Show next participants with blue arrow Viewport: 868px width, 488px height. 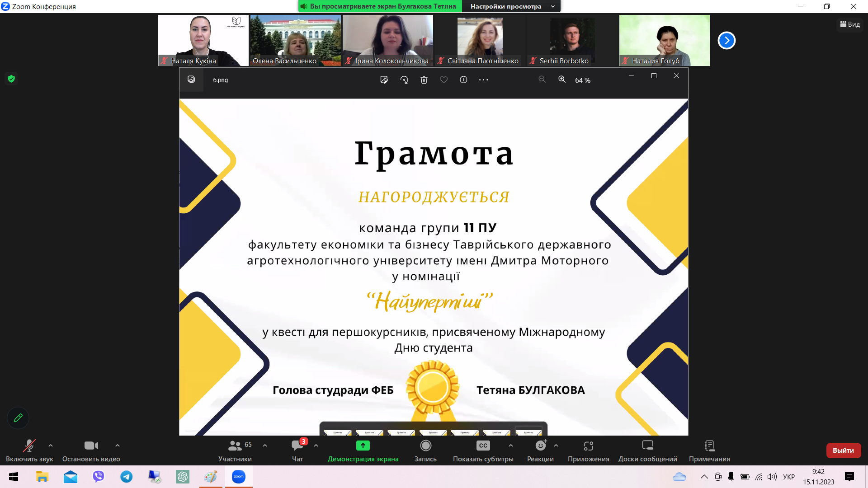[726, 41]
